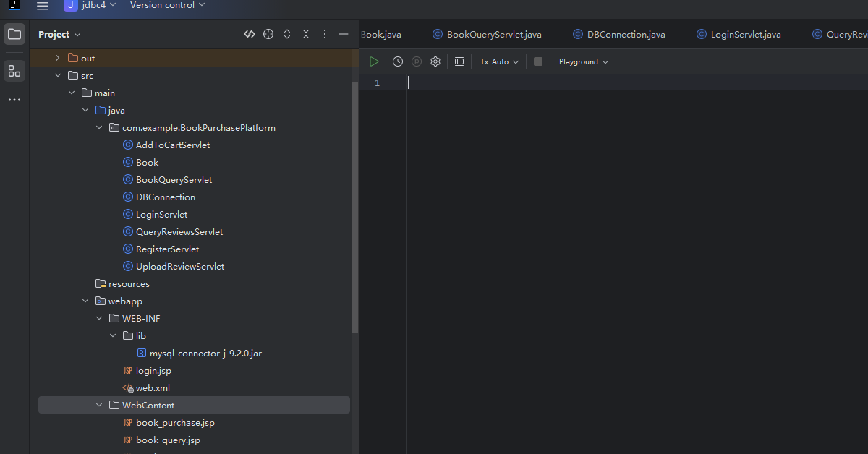Screen dimensions: 868x454
Task: Open Project panel options menu
Action: pyautogui.click(x=325, y=34)
